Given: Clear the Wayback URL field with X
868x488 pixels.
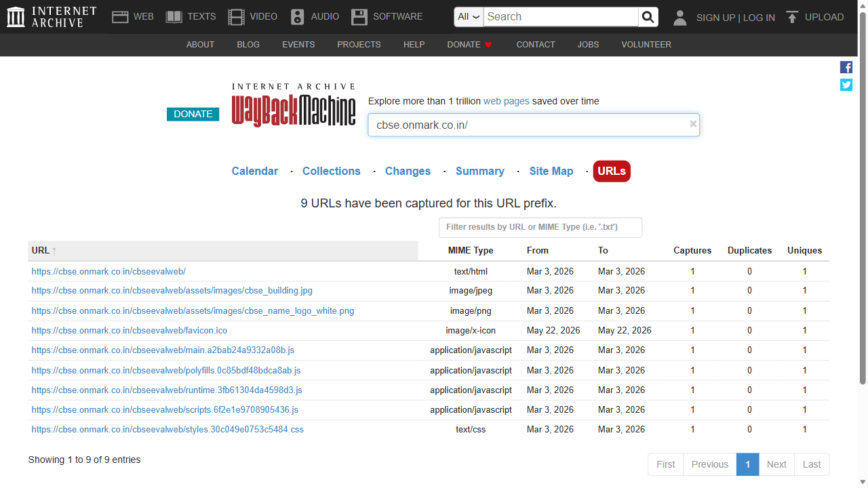Looking at the screenshot, I should click(693, 124).
